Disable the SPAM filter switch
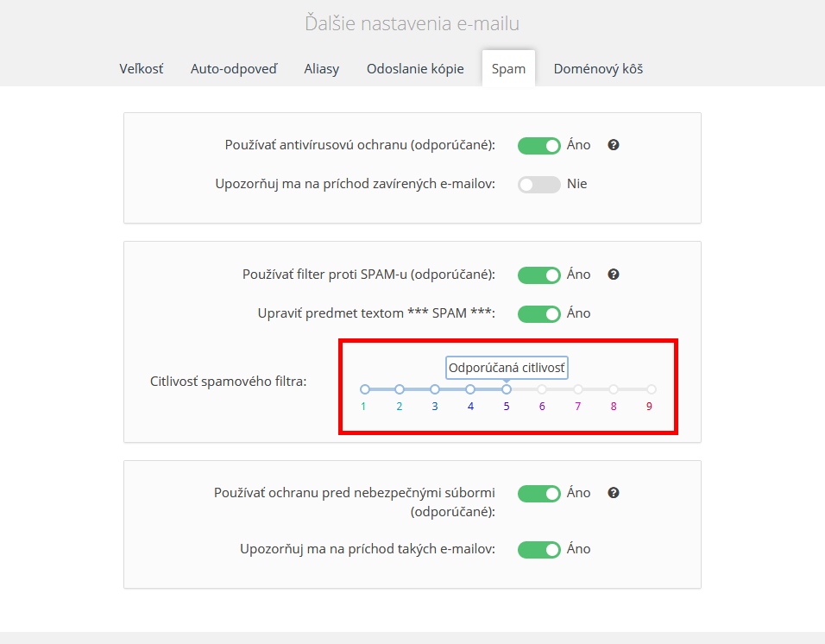 [538, 275]
